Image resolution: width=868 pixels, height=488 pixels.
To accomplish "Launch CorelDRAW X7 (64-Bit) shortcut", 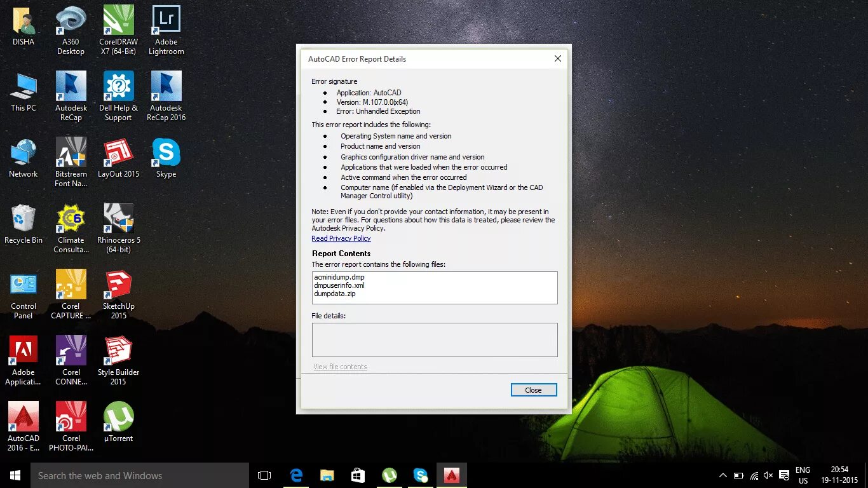I will tap(118, 30).
